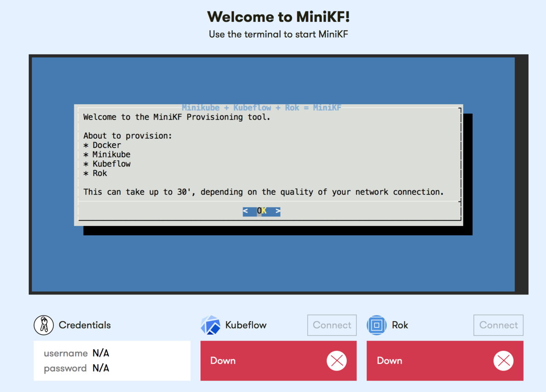Image resolution: width=546 pixels, height=392 pixels.
Task: Click the username label
Action: (x=66, y=353)
